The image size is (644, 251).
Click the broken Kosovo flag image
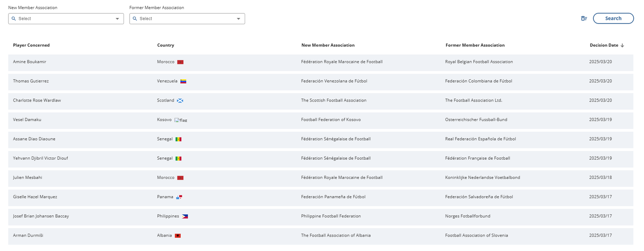(x=181, y=120)
